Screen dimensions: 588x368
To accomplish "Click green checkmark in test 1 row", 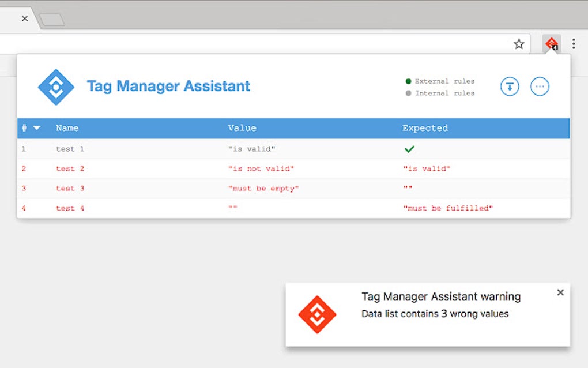I will point(409,149).
